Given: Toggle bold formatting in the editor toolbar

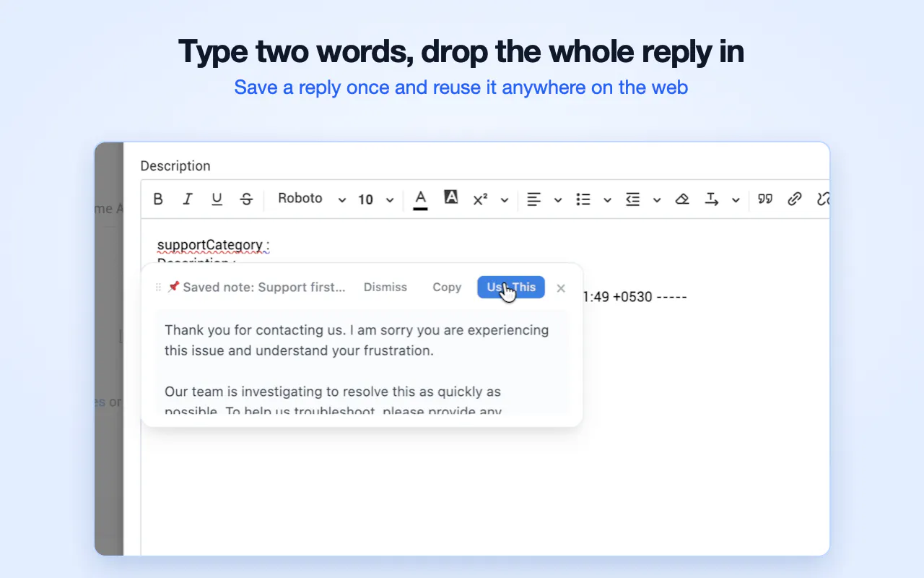Looking at the screenshot, I should 159,199.
